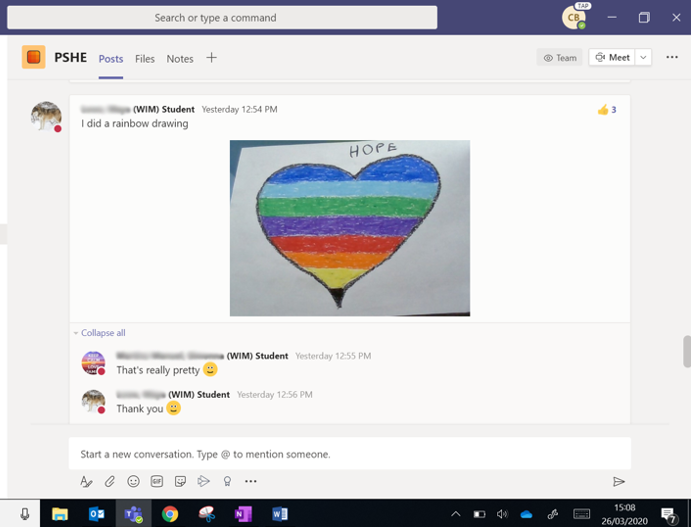This screenshot has width=691, height=527.
Task: Click the battery icon in system tray
Action: click(x=479, y=514)
